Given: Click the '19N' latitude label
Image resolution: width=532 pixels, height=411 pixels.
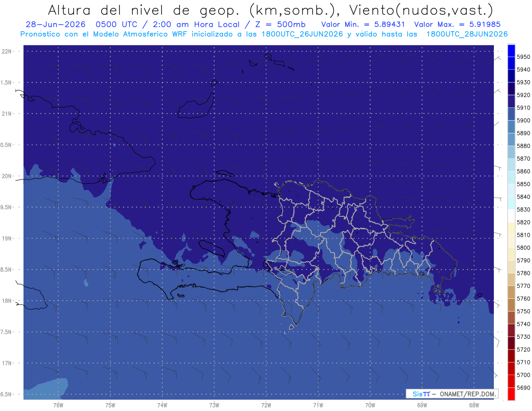Looking at the screenshot, I should coord(8,239).
